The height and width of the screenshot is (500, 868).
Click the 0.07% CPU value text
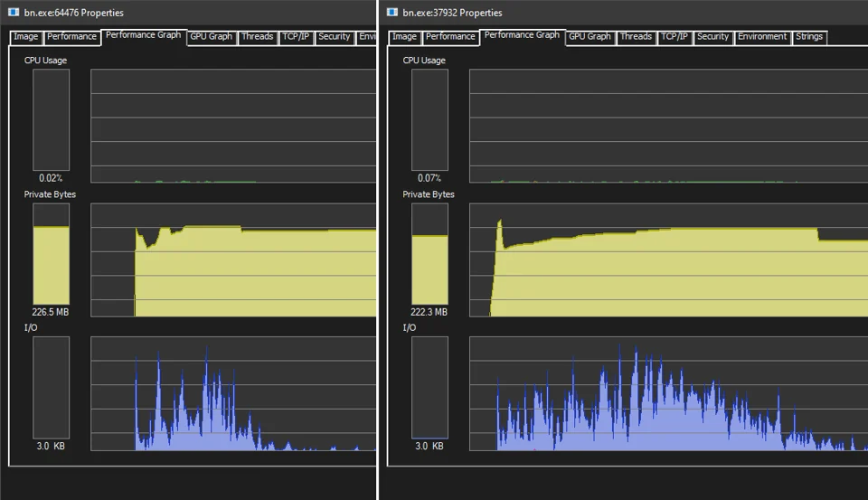[429, 178]
